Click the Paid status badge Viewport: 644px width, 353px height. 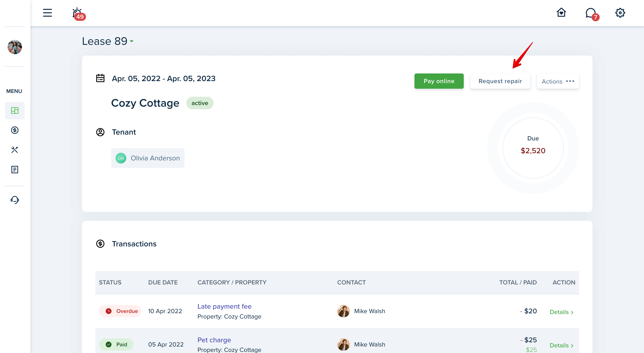[116, 344]
